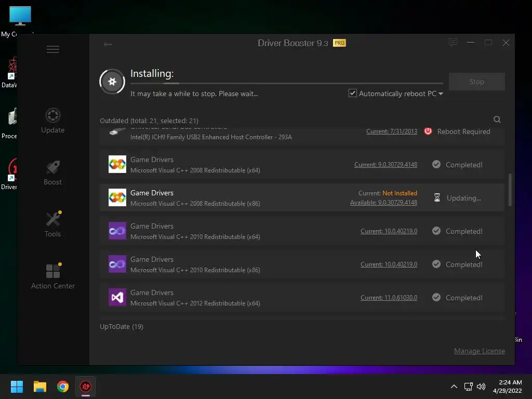Click checkmark icon for Visual C++ 2012 (x64)
Image resolution: width=532 pixels, height=399 pixels.
[436, 297]
